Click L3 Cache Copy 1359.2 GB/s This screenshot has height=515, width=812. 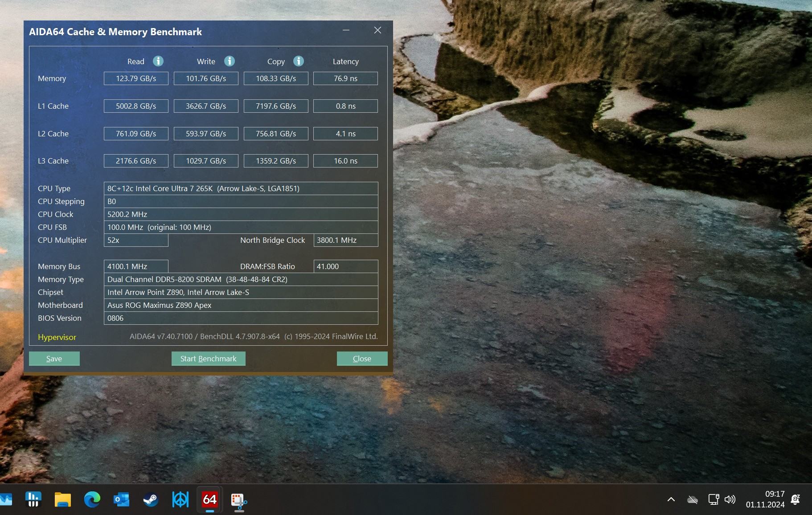[x=276, y=161]
